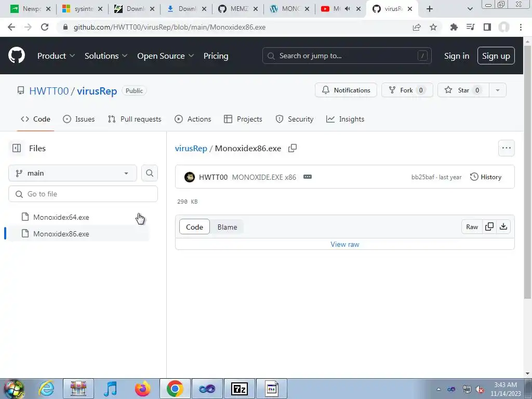532x399 pixels.
Task: Open the Chrome extensions puzzle icon
Action: [454, 27]
